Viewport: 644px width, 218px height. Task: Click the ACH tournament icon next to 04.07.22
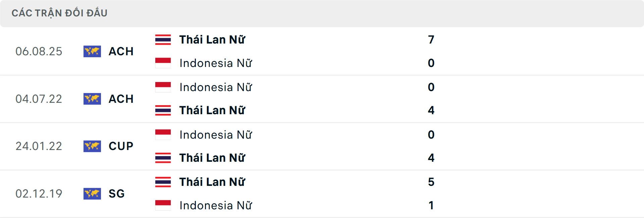point(92,99)
